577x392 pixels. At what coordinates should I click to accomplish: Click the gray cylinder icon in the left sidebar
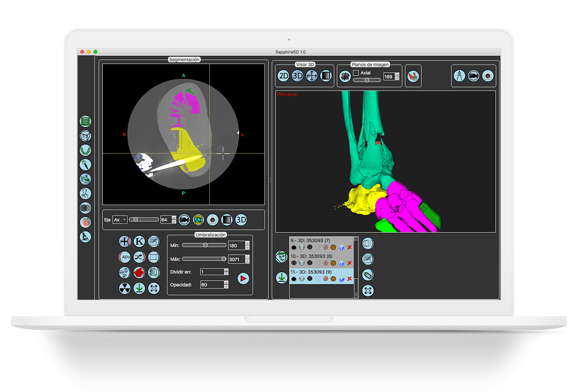pos(86,208)
